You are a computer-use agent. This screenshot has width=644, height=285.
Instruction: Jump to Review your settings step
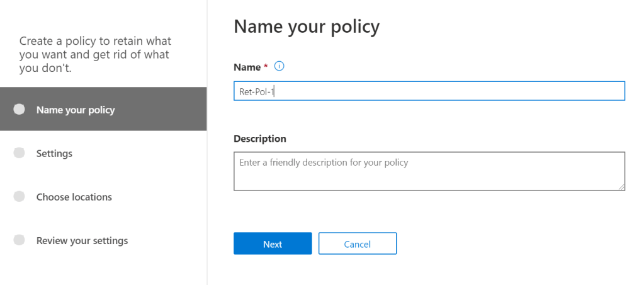point(82,240)
